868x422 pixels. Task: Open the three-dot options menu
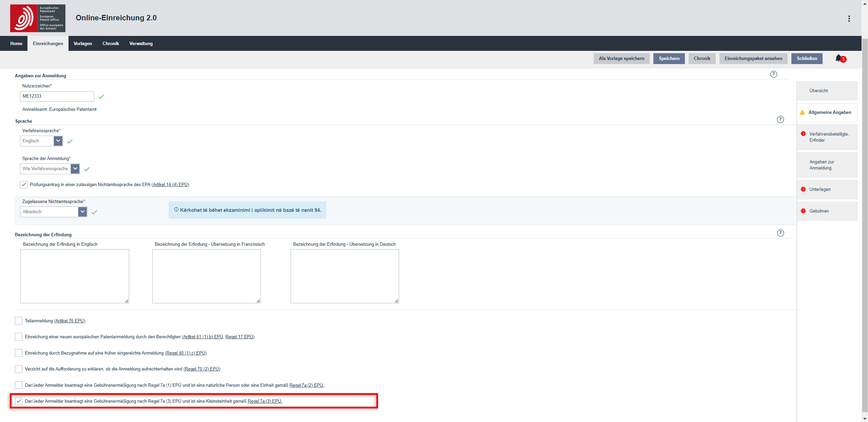[849, 19]
